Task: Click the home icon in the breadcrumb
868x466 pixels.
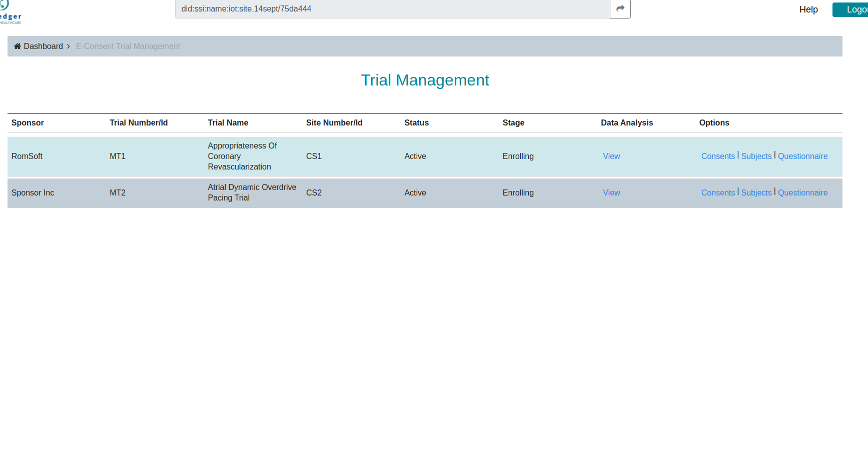Action: tap(18, 46)
